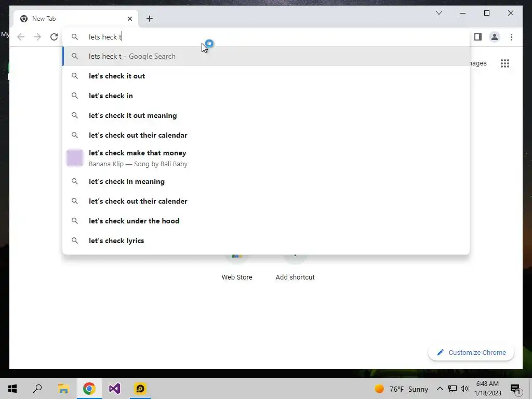Select suggestion "let's check under the hood"

266,221
